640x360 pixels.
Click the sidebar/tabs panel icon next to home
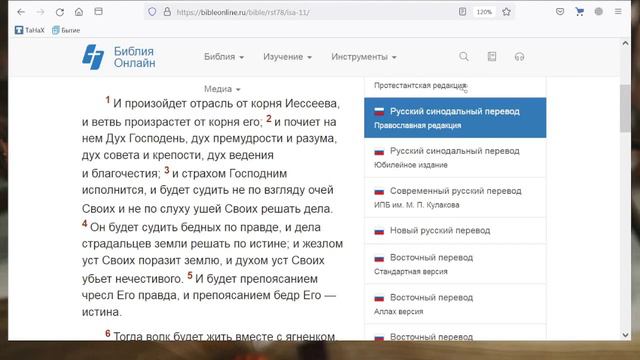(x=98, y=11)
